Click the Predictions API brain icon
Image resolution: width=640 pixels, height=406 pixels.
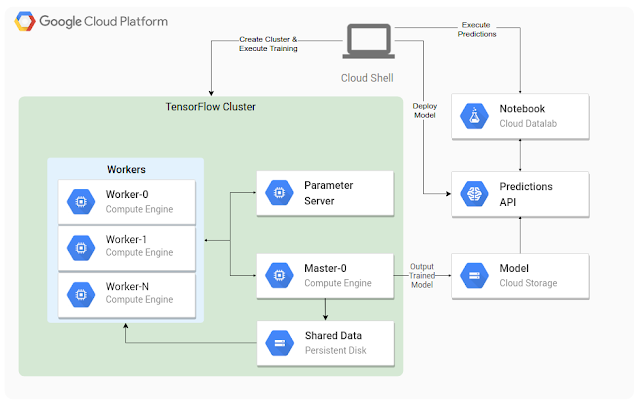(x=474, y=194)
